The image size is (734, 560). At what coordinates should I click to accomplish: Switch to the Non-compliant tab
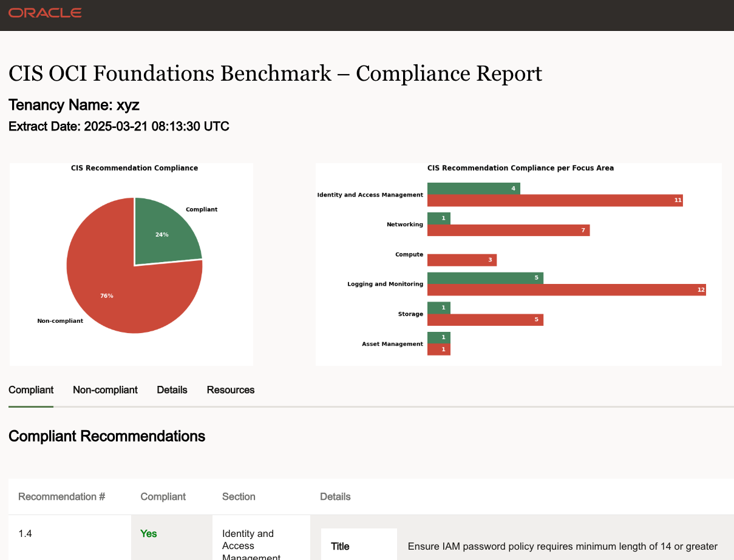105,390
